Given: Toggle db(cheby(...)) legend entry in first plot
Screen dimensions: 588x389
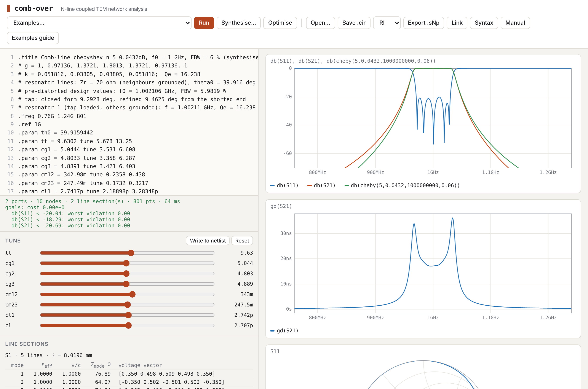Looking at the screenshot, I should [402, 185].
